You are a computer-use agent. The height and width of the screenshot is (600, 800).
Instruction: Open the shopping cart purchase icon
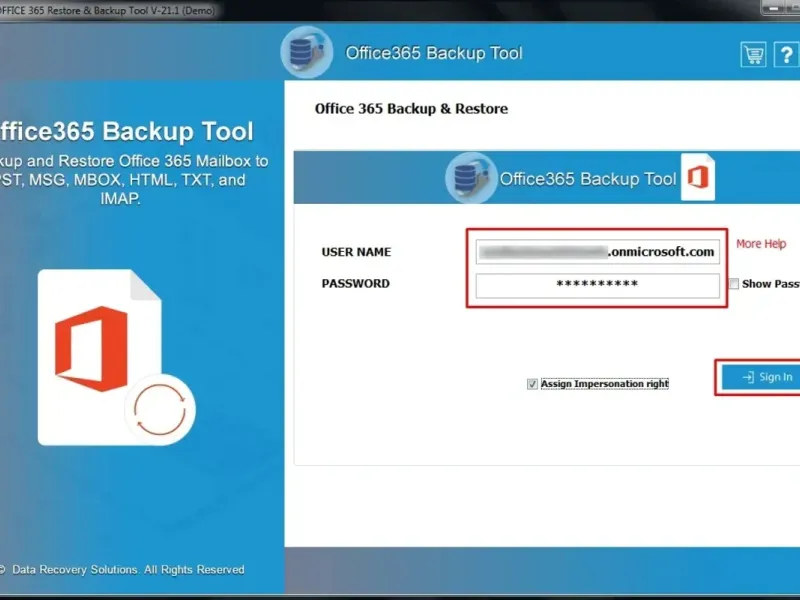click(x=753, y=54)
